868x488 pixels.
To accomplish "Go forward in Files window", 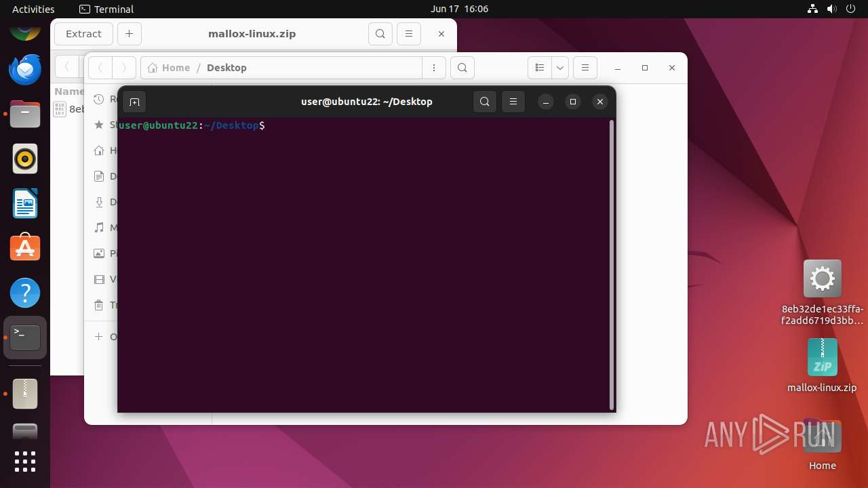I will (123, 68).
